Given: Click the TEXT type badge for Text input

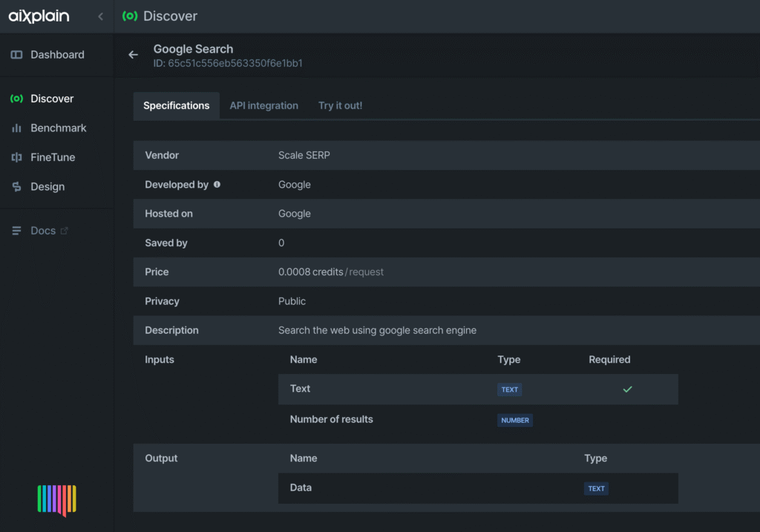Looking at the screenshot, I should tap(509, 390).
